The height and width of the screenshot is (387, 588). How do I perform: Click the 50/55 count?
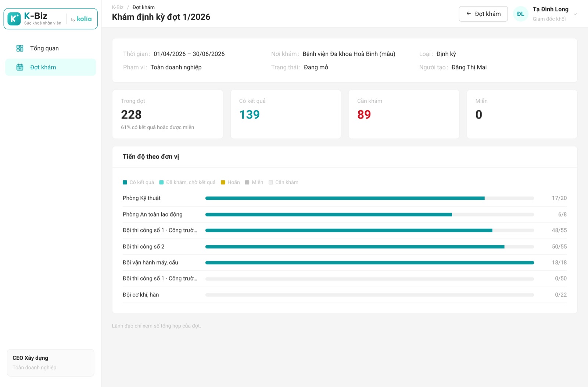(559, 247)
